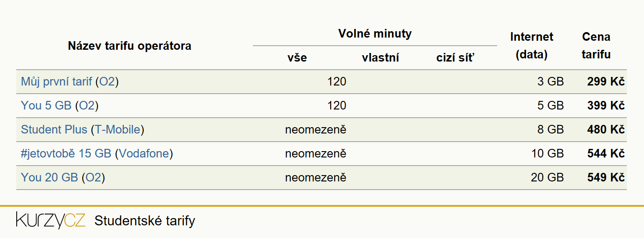The width and height of the screenshot is (644, 238).
Task: Click the Název tarifu operátora column header
Action: click(x=130, y=46)
